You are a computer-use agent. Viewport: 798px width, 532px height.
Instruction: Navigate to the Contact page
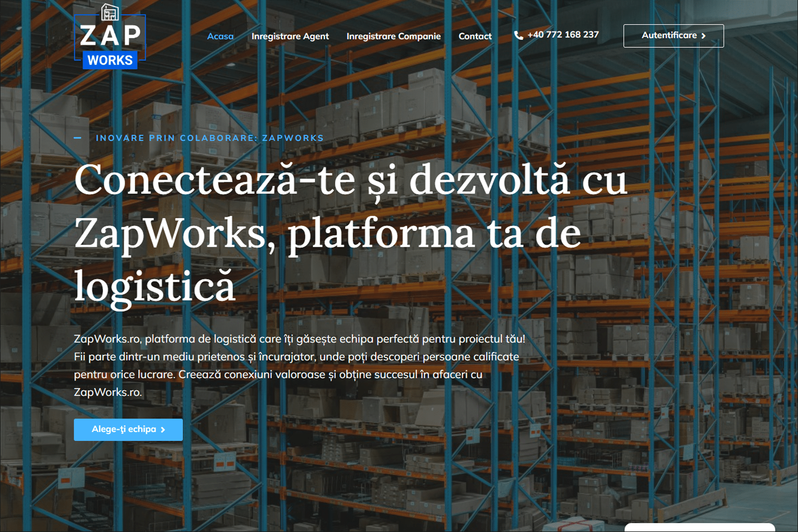(x=475, y=36)
